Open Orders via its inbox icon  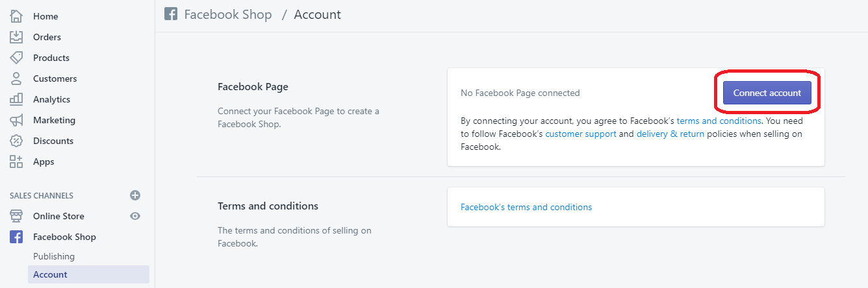[16, 37]
